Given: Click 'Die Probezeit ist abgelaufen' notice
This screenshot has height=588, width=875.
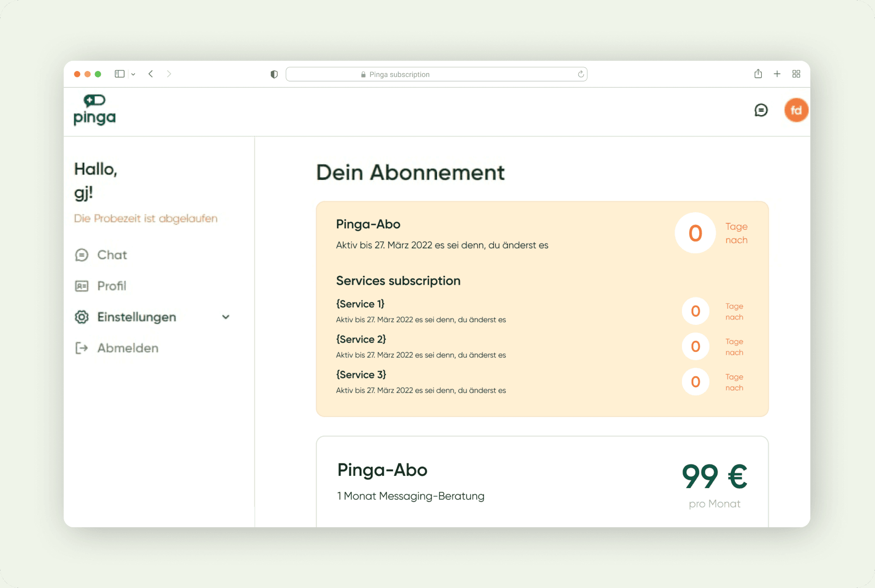Looking at the screenshot, I should point(146,219).
